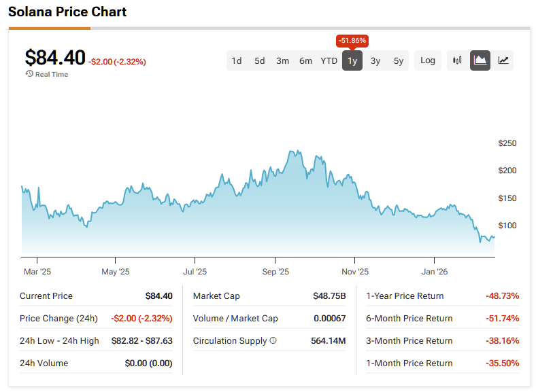Click the Solana Price Chart title
The width and height of the screenshot is (536, 392).
(67, 12)
